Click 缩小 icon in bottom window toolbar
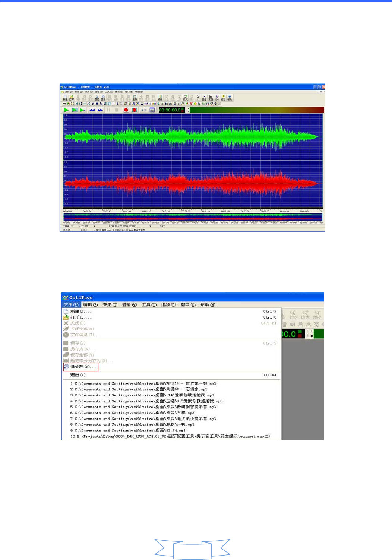This screenshot has width=392, height=560. (x=317, y=315)
